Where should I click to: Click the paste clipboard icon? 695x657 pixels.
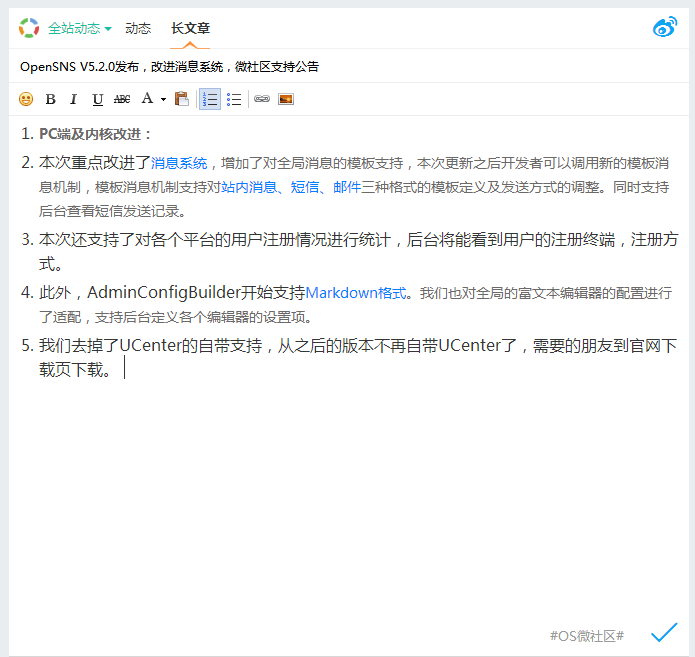tap(181, 98)
